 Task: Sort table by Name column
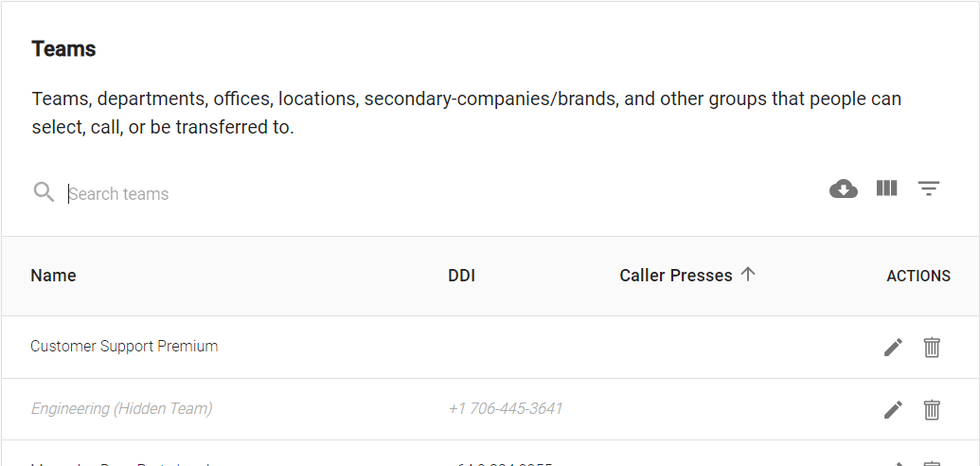53,276
